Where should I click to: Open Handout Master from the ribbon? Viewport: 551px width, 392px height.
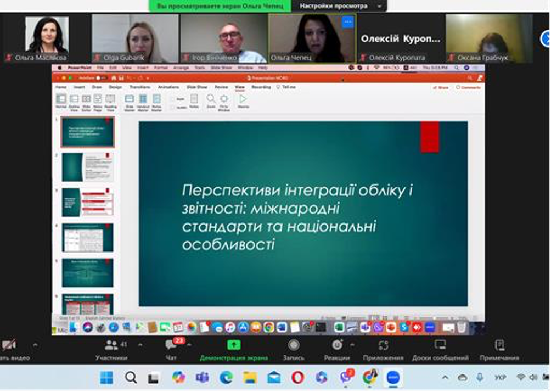(143, 103)
